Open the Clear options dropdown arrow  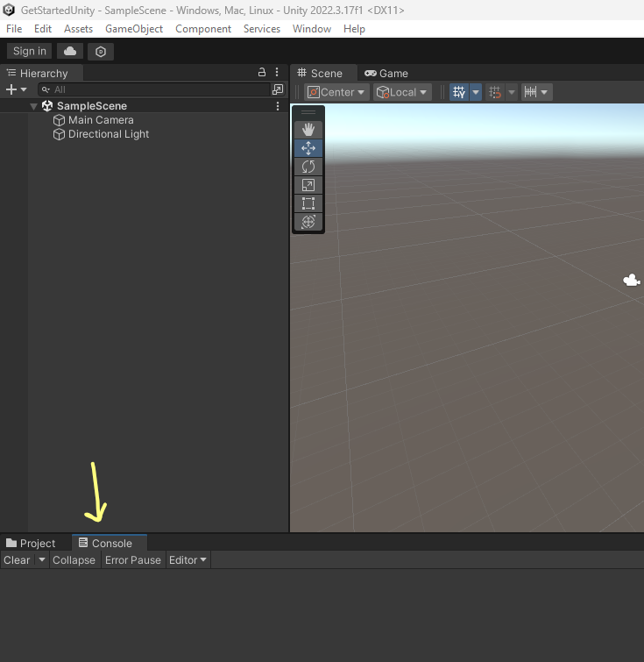42,559
